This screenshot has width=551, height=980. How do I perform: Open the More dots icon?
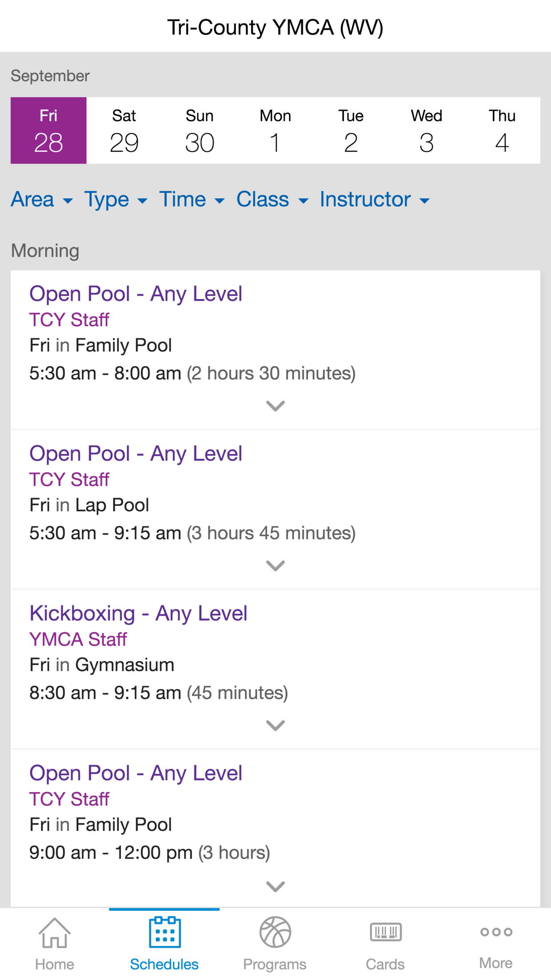tap(496, 932)
